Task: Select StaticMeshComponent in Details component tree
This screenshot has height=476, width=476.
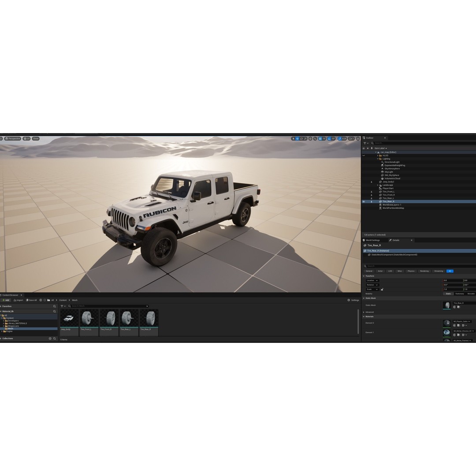Action: 394,255
